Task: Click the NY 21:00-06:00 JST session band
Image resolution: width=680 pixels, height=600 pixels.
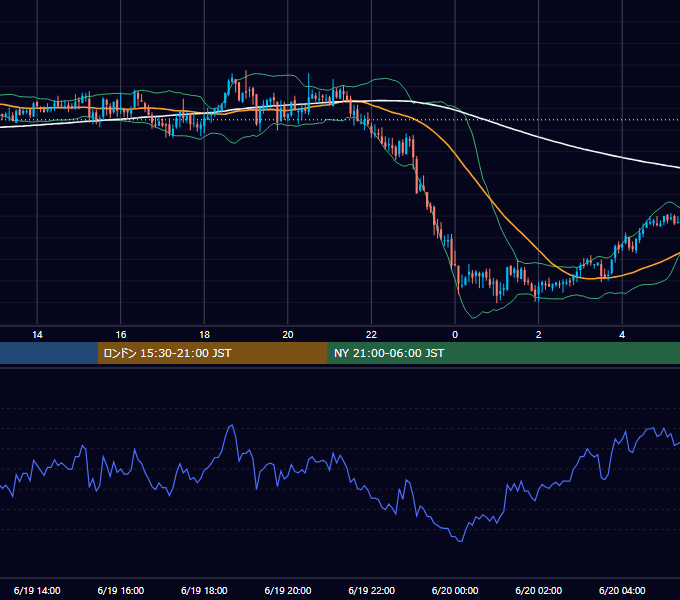Action: [x=503, y=353]
